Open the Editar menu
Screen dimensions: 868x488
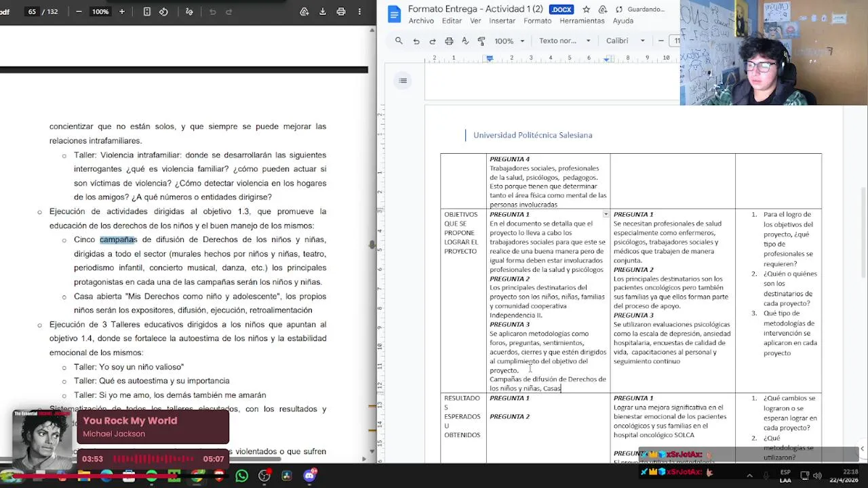point(452,21)
